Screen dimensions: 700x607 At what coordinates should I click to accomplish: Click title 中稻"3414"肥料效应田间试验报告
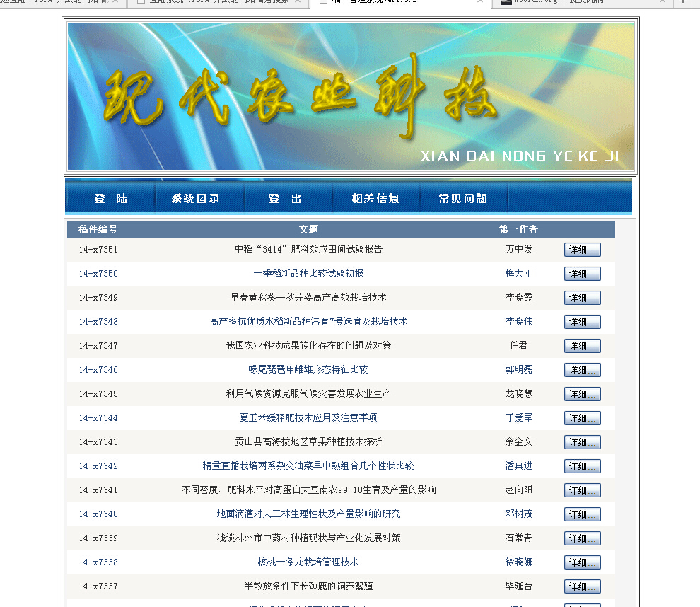(x=308, y=249)
